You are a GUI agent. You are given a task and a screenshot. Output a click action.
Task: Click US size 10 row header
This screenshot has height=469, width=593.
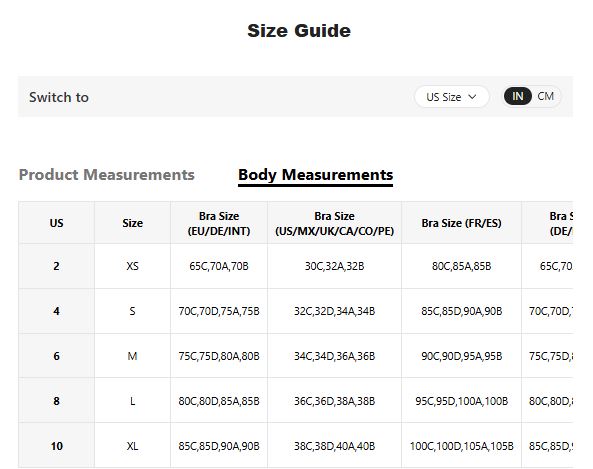tap(56, 446)
